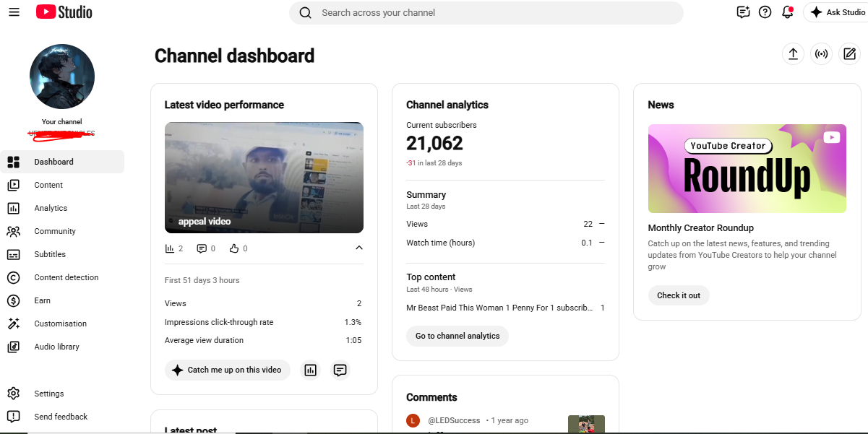Click the comment's video thumbnail

point(586,424)
